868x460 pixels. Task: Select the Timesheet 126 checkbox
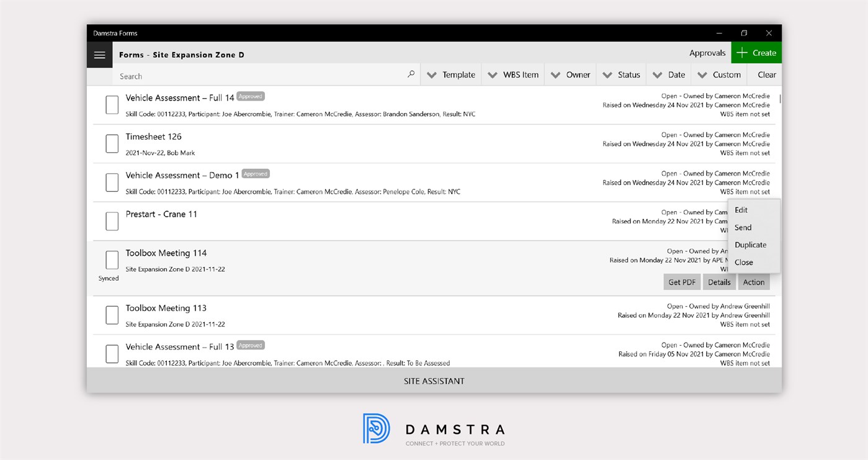tap(112, 143)
